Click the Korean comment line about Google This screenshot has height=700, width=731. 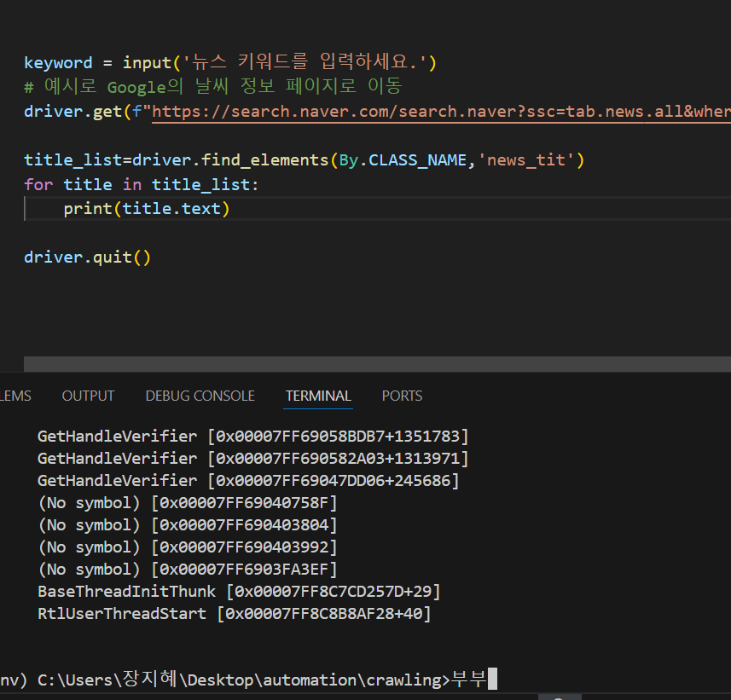tap(213, 87)
